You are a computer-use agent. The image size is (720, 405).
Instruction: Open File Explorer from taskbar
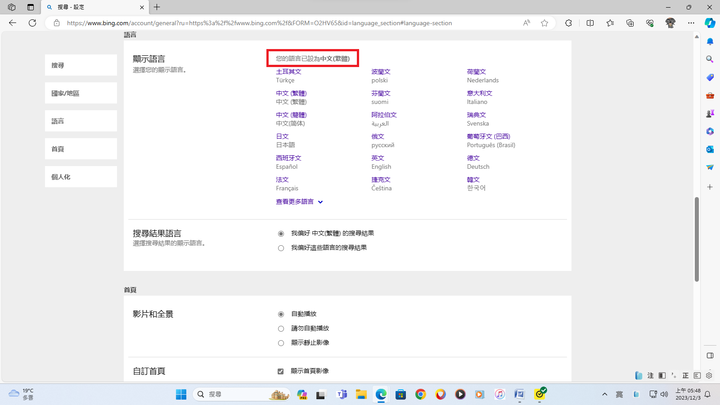pyautogui.click(x=361, y=394)
